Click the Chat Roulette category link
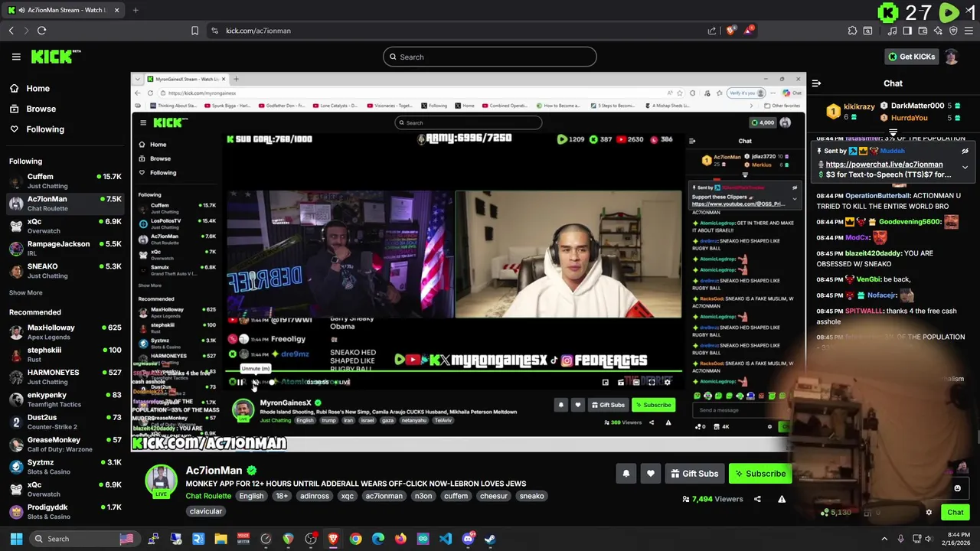Viewport: 980px width, 551px height. [208, 496]
